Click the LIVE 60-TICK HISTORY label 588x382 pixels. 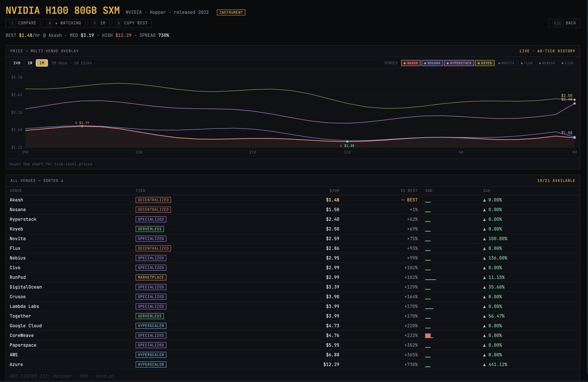point(547,51)
